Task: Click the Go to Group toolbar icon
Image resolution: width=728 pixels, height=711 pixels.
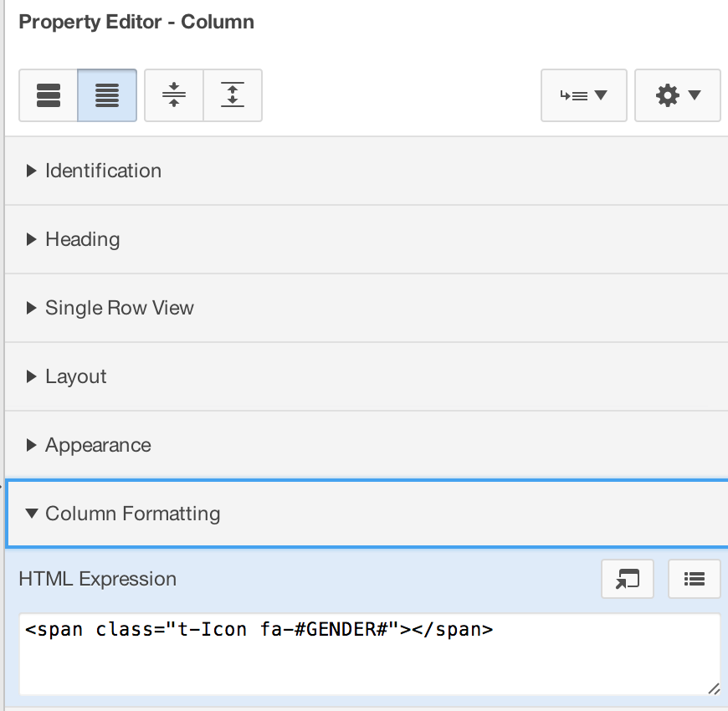Action: pyautogui.click(x=584, y=95)
